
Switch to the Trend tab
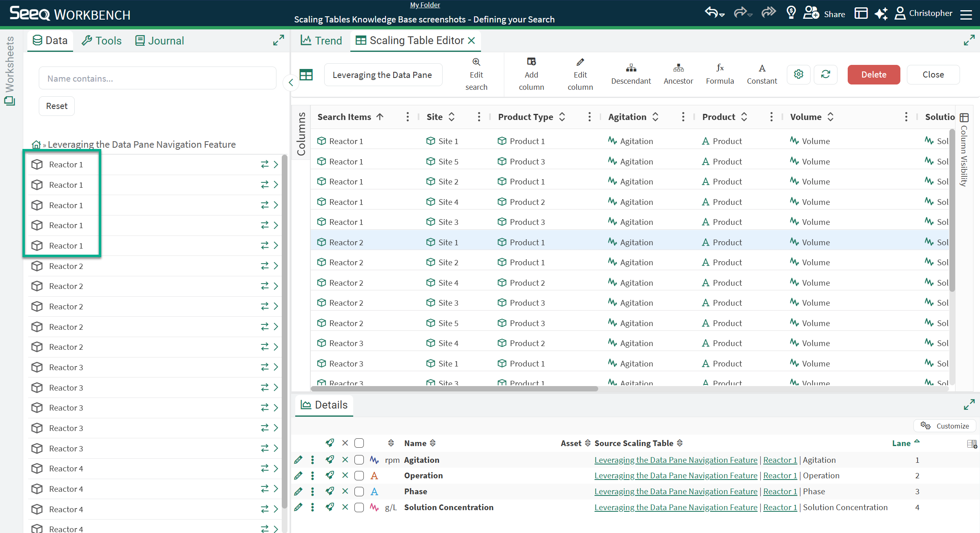point(322,40)
